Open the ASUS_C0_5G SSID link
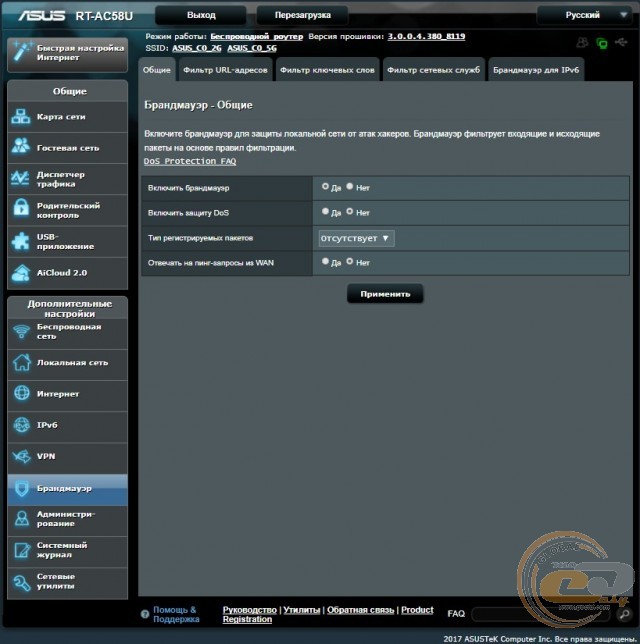The height and width of the screenshot is (644, 640). coord(252,48)
